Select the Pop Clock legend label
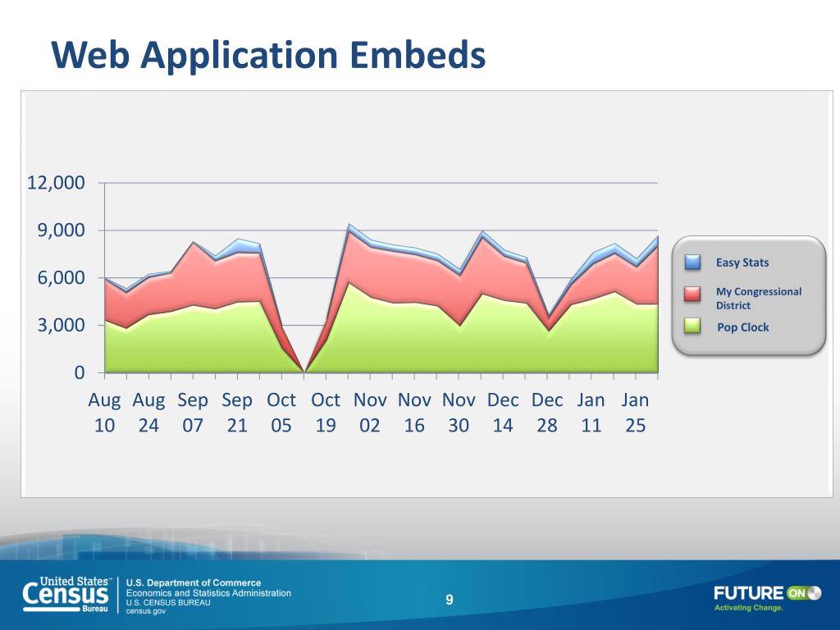 click(x=742, y=327)
